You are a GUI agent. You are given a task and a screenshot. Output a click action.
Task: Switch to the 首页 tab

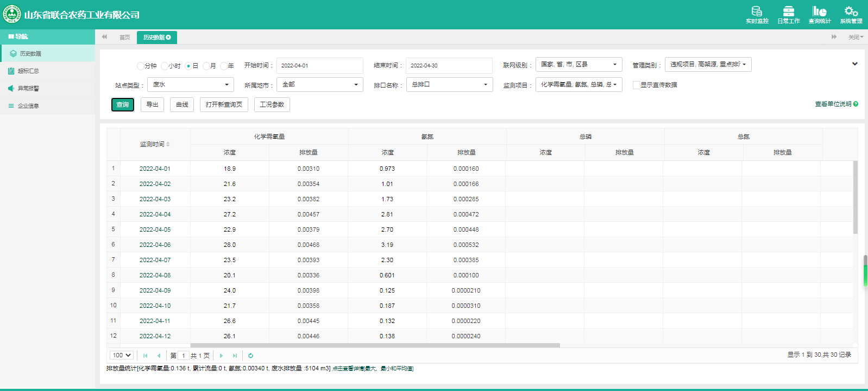click(124, 38)
